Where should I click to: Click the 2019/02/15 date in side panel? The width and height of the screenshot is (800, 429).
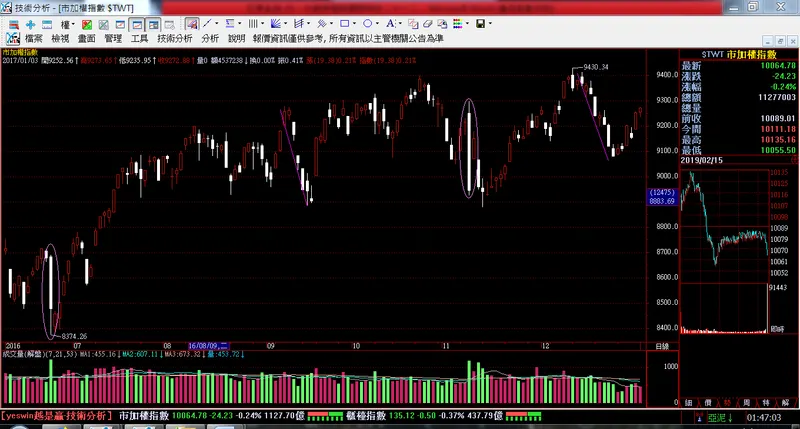pyautogui.click(x=701, y=160)
